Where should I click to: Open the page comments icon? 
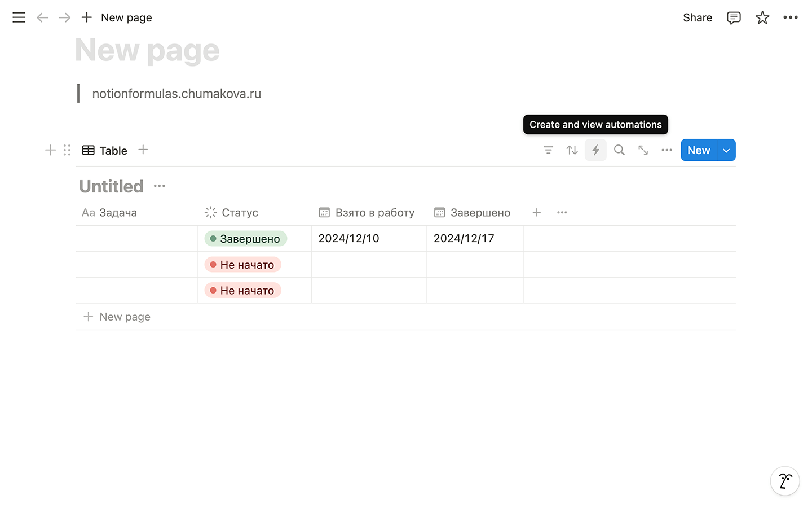(x=734, y=17)
